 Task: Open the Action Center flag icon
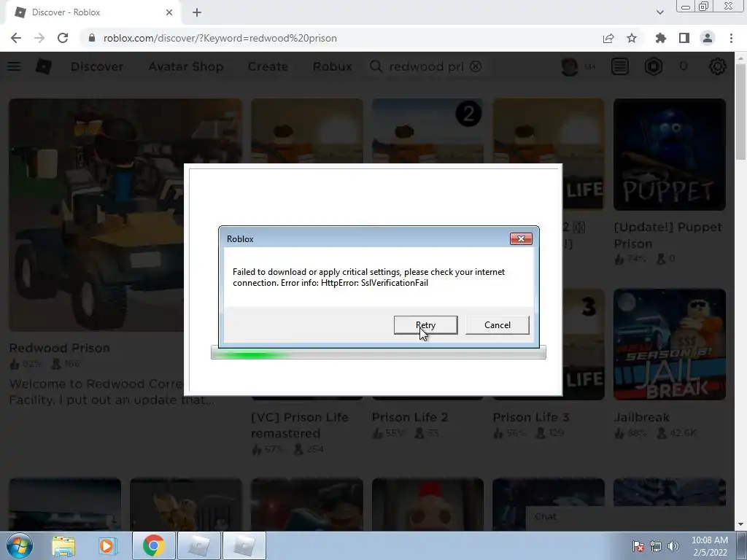[638, 546]
